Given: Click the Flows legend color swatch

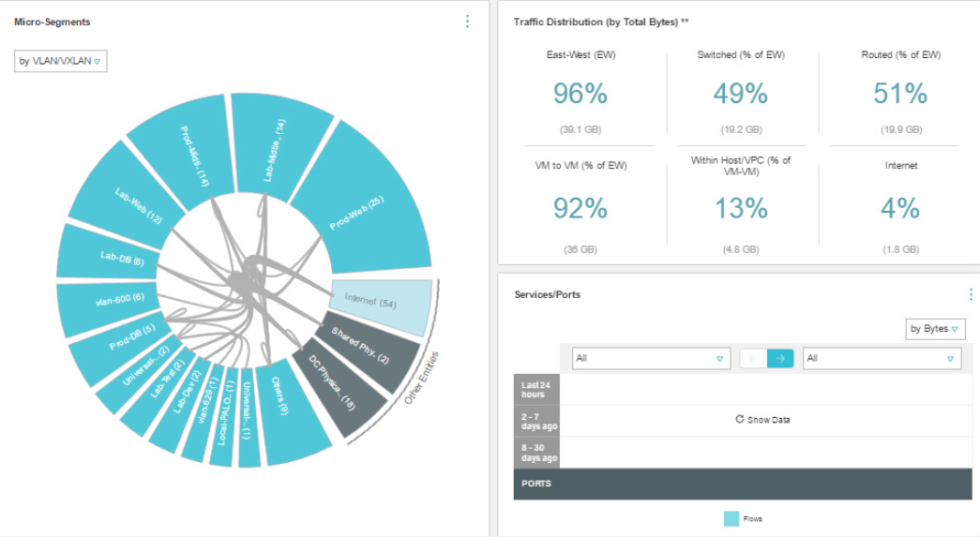Looking at the screenshot, I should click(x=731, y=518).
